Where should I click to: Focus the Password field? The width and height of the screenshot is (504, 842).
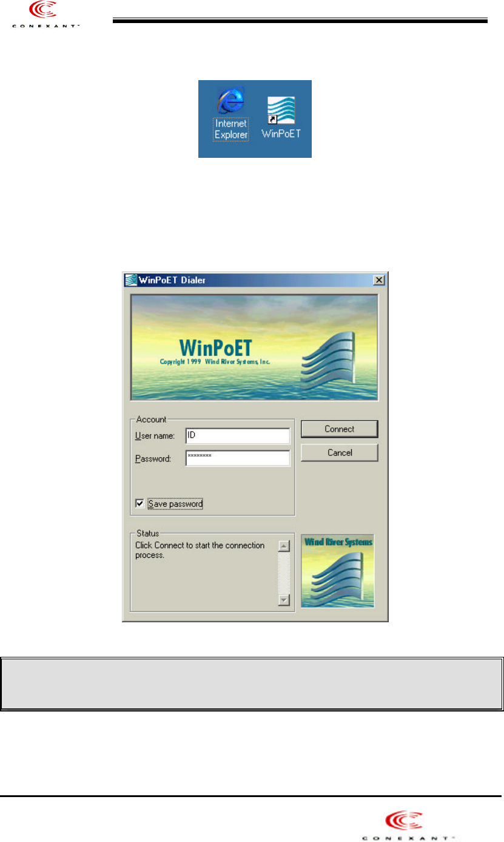[238, 458]
